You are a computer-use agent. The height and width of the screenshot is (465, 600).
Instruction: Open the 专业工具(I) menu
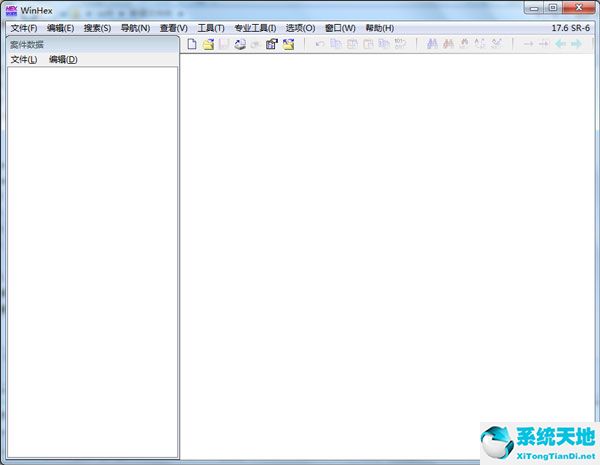(x=255, y=28)
